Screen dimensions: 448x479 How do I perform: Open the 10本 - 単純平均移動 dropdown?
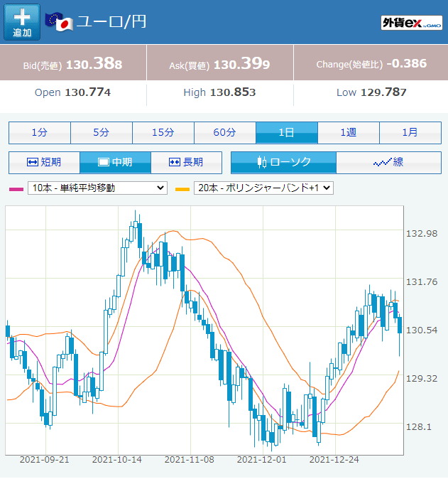pyautogui.click(x=98, y=188)
